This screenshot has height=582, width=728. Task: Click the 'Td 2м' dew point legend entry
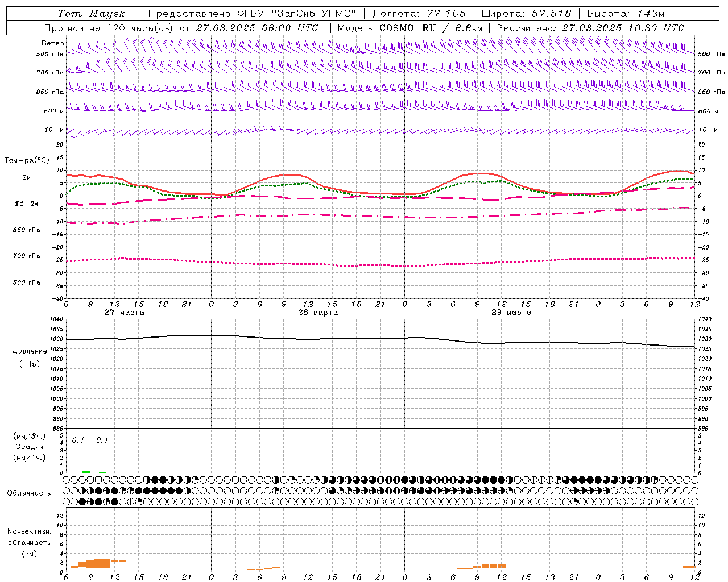pyautogui.click(x=27, y=203)
